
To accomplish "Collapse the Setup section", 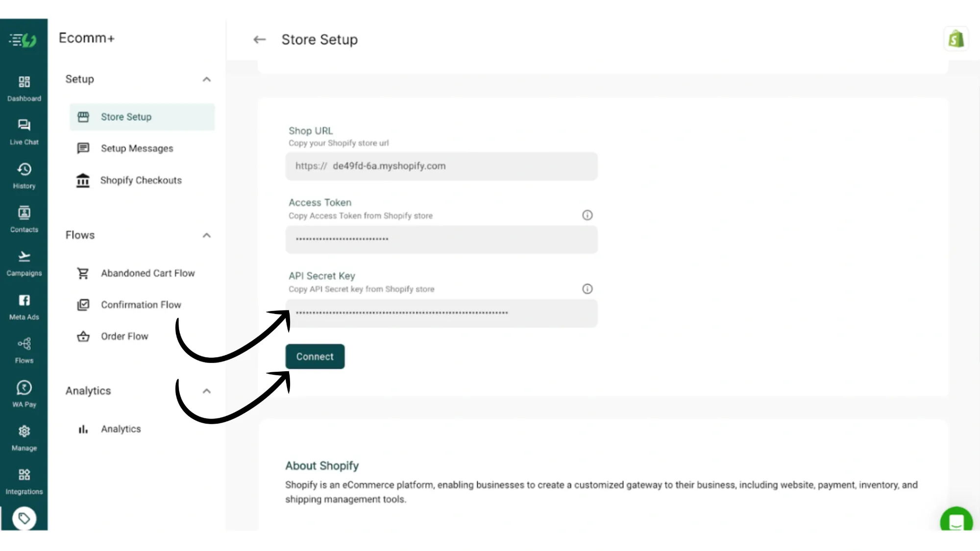I will [207, 79].
